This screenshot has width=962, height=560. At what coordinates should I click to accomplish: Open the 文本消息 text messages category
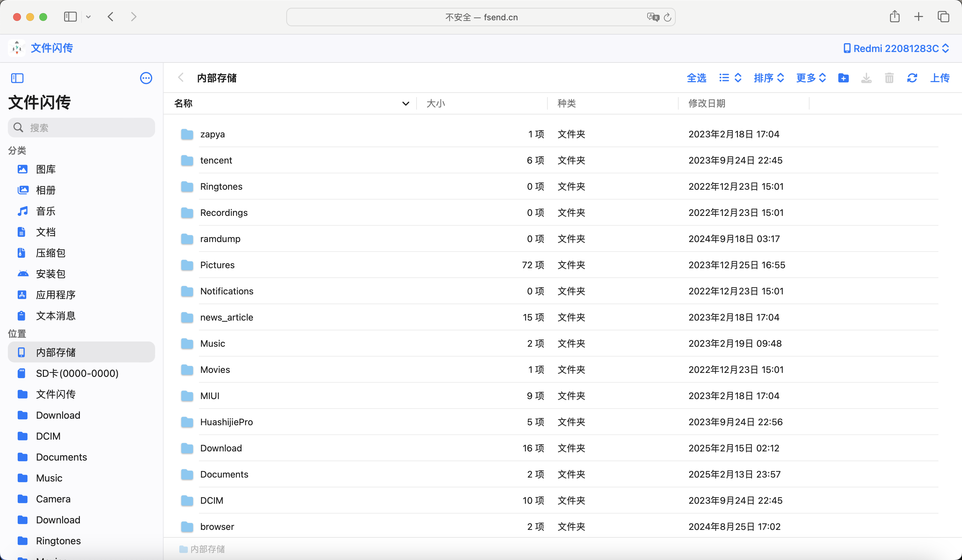[81, 316]
